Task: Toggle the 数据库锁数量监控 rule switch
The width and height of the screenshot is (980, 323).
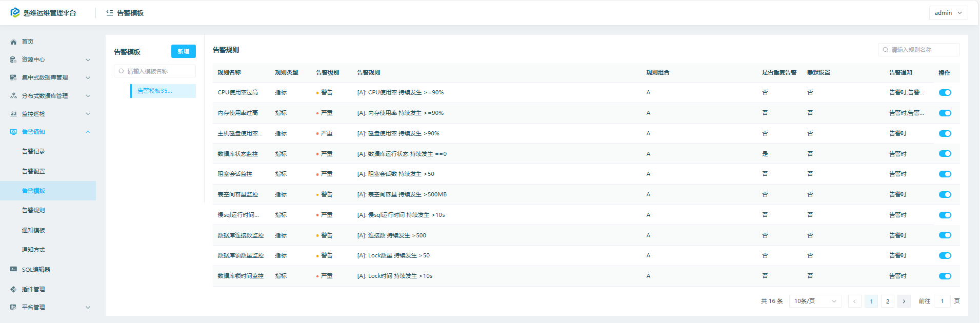Action: click(x=945, y=256)
